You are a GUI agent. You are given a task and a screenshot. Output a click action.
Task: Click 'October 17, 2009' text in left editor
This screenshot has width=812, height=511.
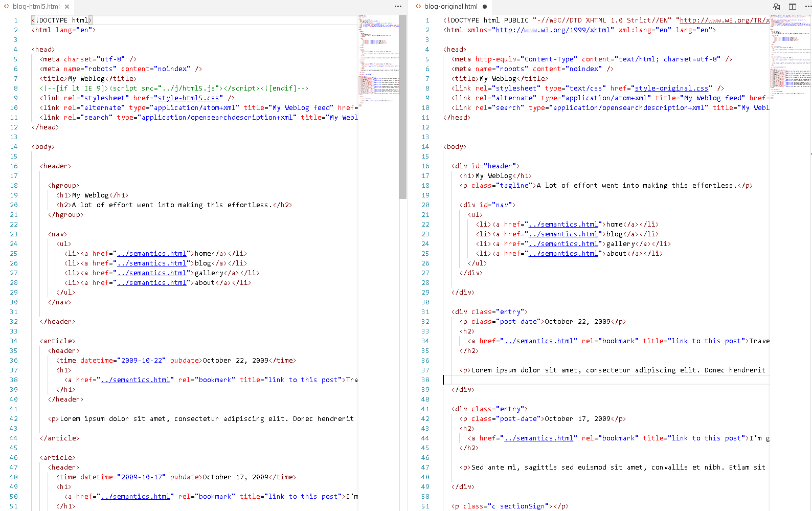click(x=235, y=477)
